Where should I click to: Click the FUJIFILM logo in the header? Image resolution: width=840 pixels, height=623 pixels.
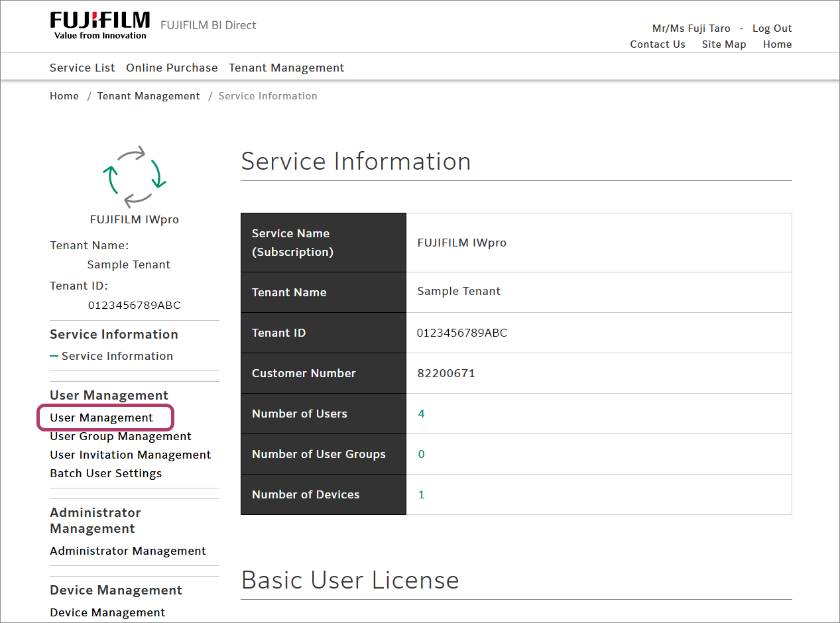tap(99, 25)
